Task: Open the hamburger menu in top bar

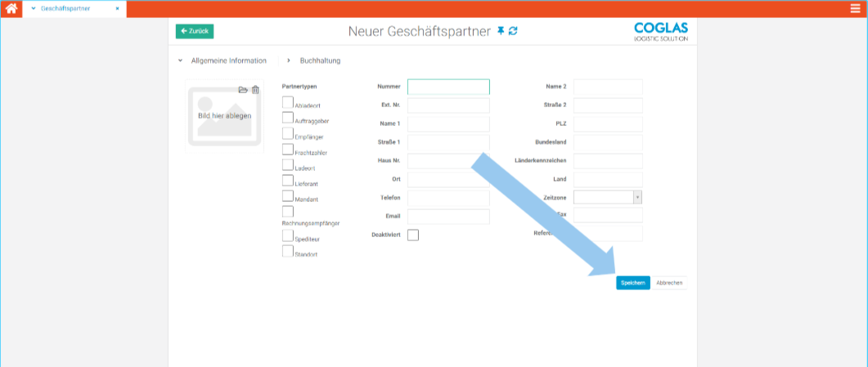Action: point(856,9)
